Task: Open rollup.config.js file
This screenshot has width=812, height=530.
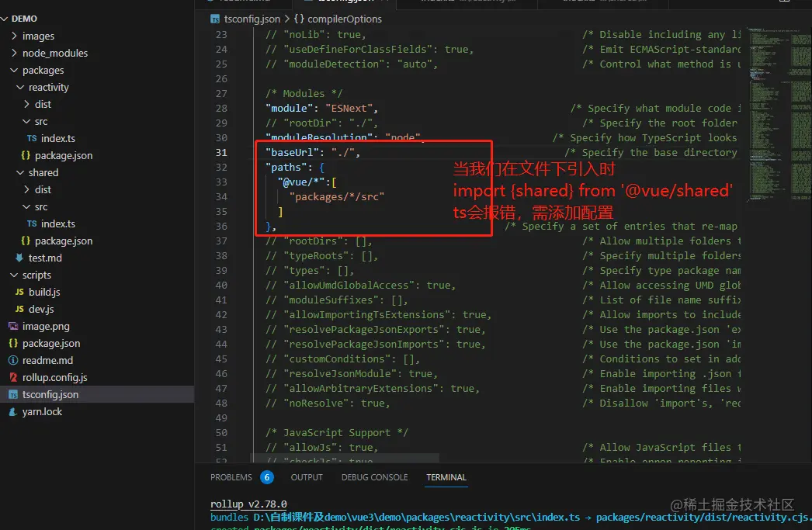Action: (55, 377)
